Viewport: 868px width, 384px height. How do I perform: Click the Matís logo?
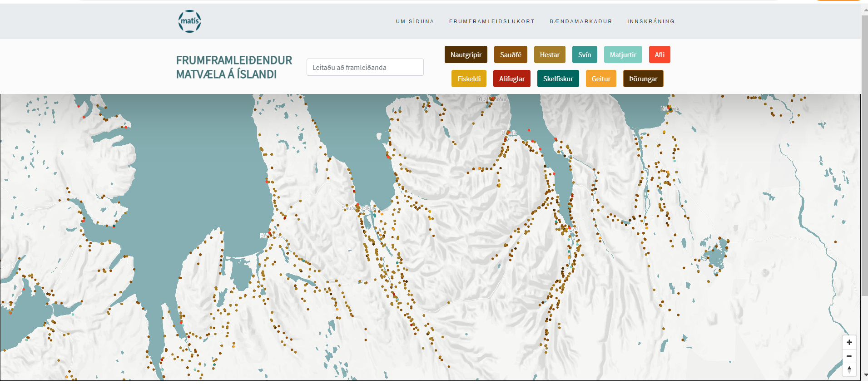[189, 21]
